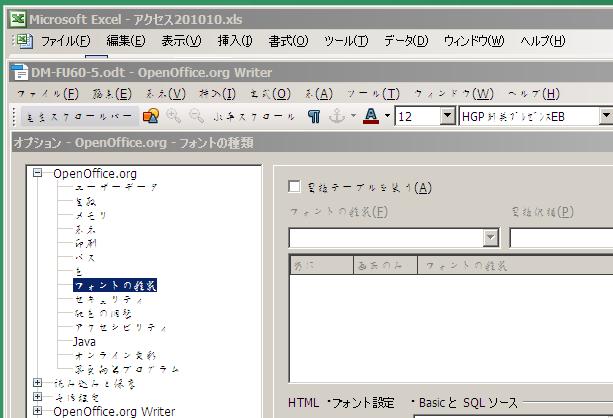Open the Excel データ(D) menu
Viewport: 613px width, 418px height.
pyautogui.click(x=405, y=41)
